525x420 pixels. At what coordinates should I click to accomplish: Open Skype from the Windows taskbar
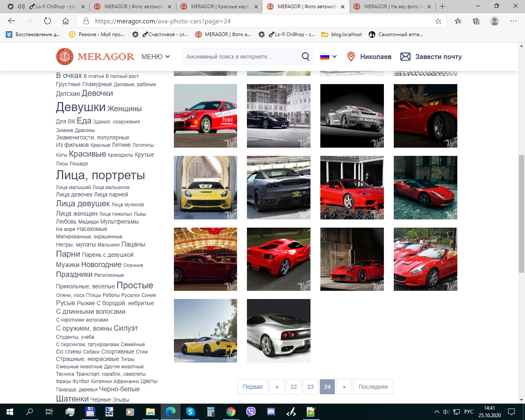[190, 412]
